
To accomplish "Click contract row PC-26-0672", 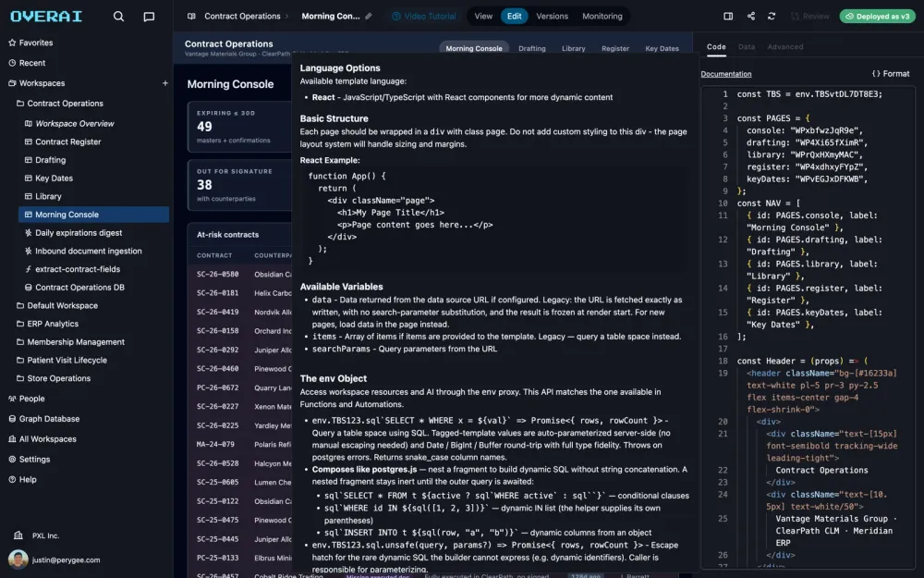I will [x=240, y=387].
